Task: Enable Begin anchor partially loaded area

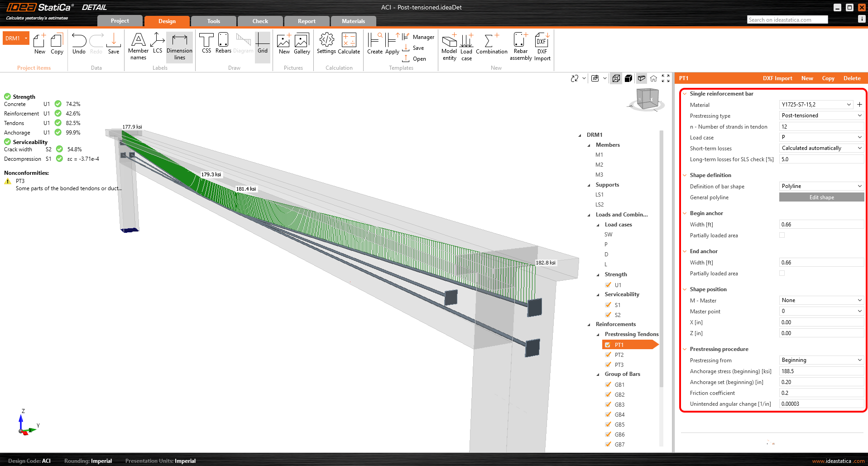Action: click(782, 235)
